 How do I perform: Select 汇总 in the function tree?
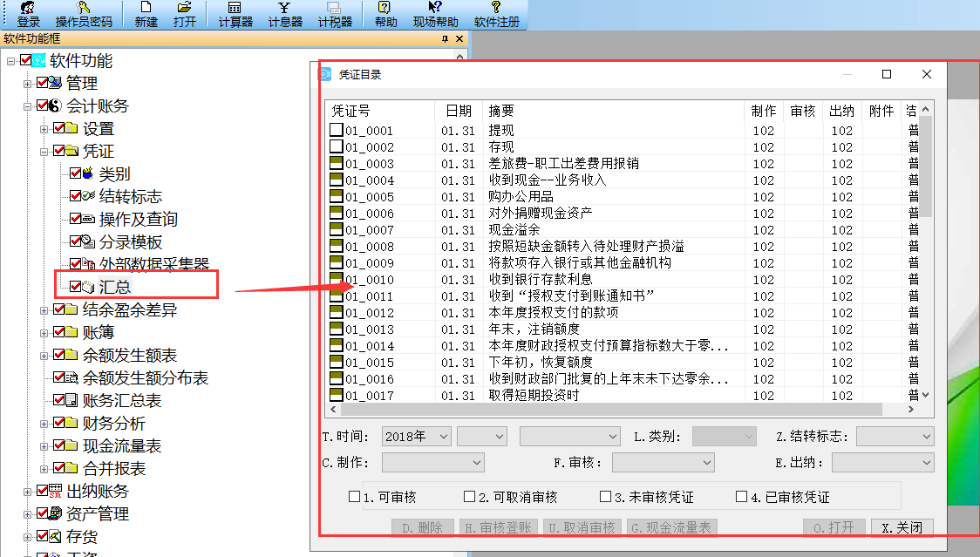tap(114, 287)
